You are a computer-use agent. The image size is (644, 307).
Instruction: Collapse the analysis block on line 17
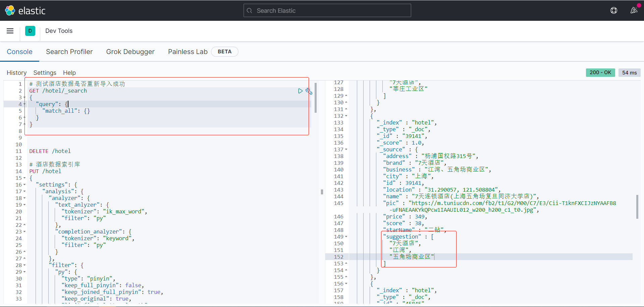(x=24, y=192)
